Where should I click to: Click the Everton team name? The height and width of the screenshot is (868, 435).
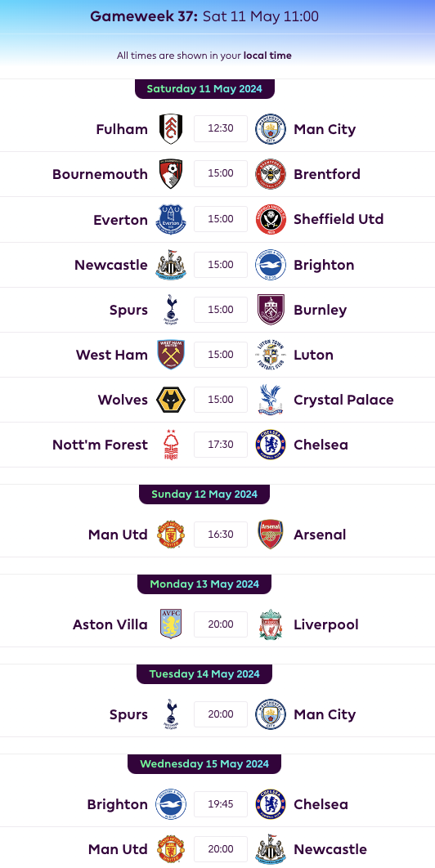point(121,220)
